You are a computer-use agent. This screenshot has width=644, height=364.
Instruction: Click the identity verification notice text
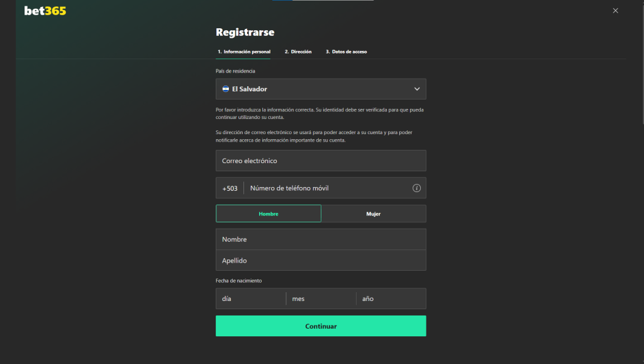pos(319,113)
